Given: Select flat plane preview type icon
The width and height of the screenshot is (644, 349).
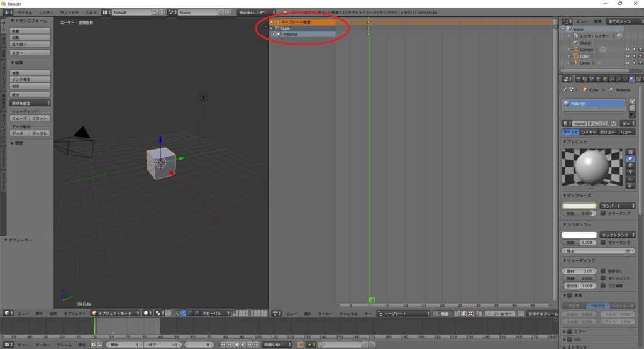Looking at the screenshot, I should click(630, 152).
